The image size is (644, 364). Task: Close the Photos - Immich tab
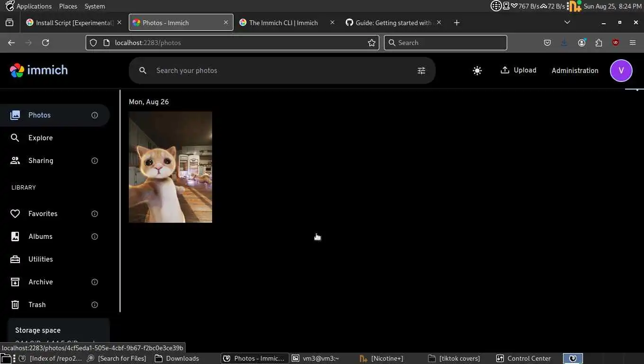click(226, 22)
